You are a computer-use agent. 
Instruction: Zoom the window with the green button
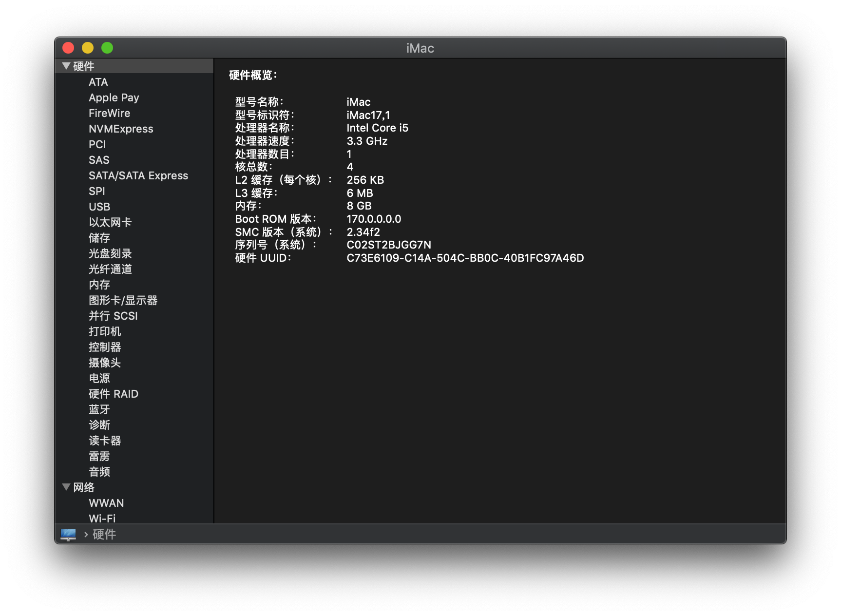click(107, 48)
